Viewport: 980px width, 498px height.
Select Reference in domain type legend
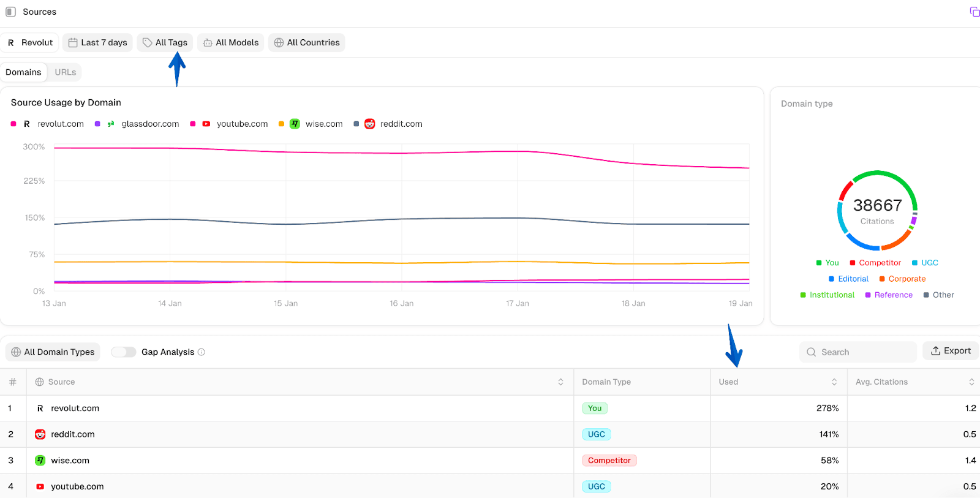click(x=889, y=295)
